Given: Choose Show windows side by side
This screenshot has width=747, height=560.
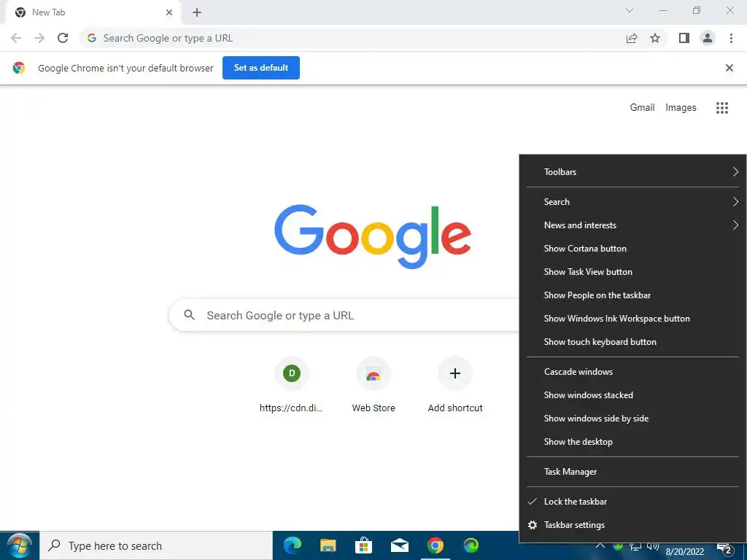Looking at the screenshot, I should point(632,419).
